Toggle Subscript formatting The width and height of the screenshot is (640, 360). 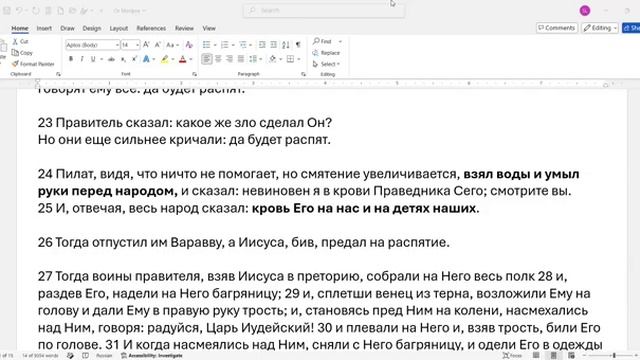pyautogui.click(x=123, y=59)
